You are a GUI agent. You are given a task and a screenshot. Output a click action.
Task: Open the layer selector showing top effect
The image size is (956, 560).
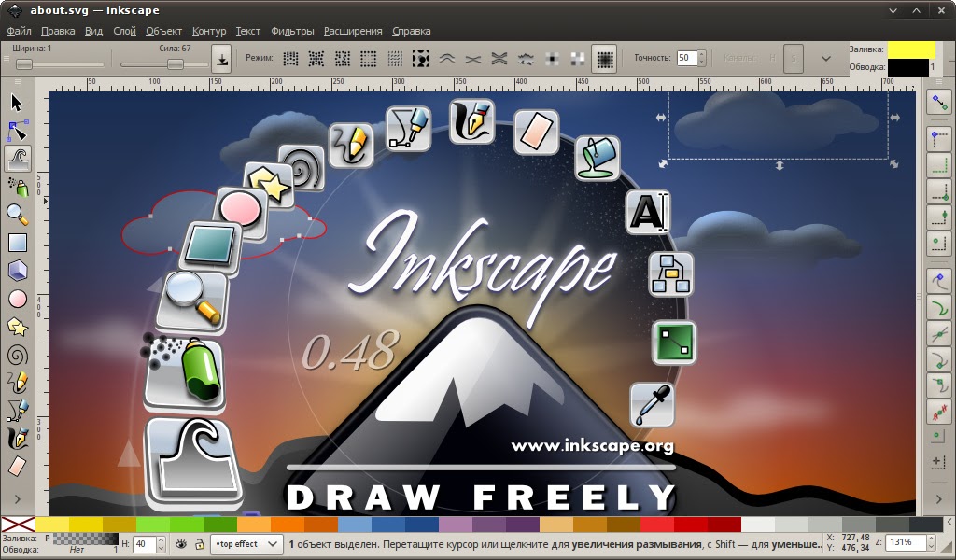click(x=246, y=543)
